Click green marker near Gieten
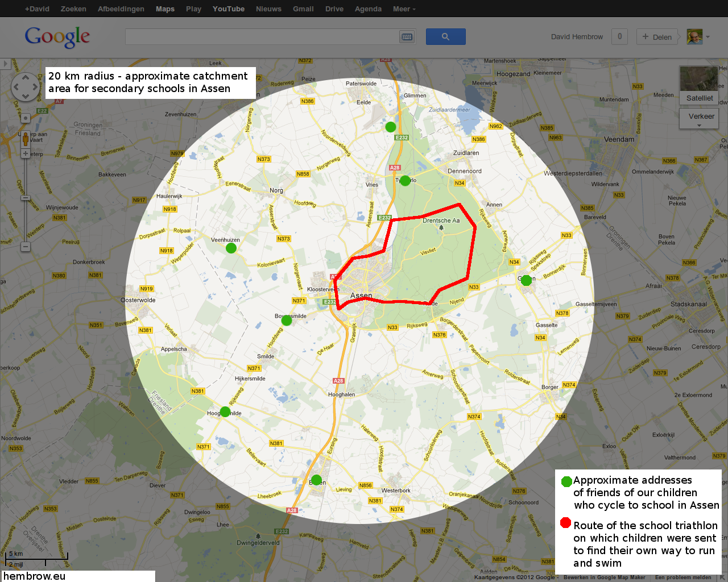The height and width of the screenshot is (582, 728). [x=526, y=280]
